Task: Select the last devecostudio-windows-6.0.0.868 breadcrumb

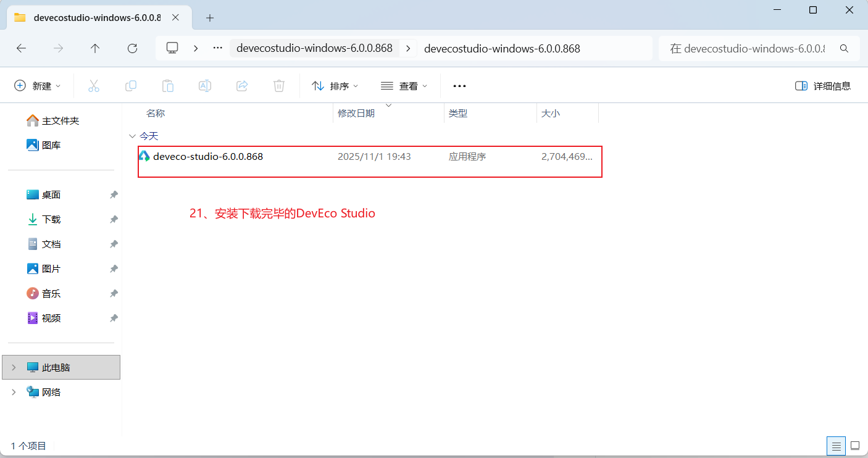Action: tap(502, 48)
